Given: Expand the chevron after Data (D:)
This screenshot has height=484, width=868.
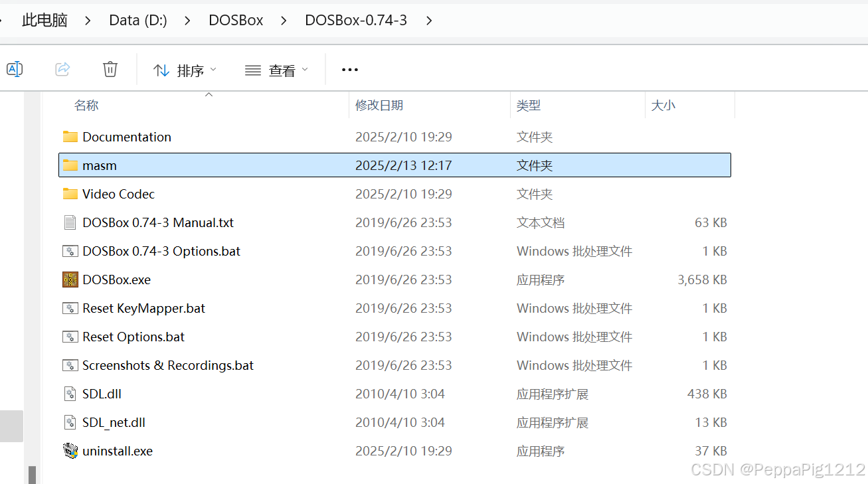Looking at the screenshot, I should 187,21.
